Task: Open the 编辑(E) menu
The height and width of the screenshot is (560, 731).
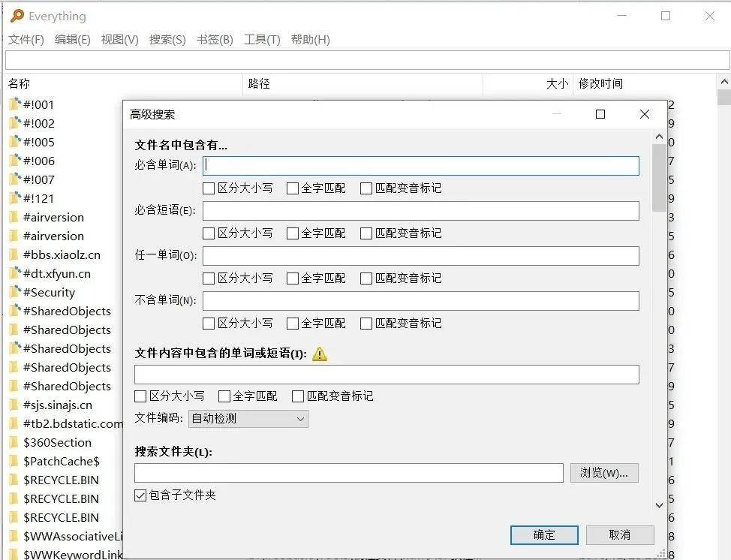Action: 73,40
